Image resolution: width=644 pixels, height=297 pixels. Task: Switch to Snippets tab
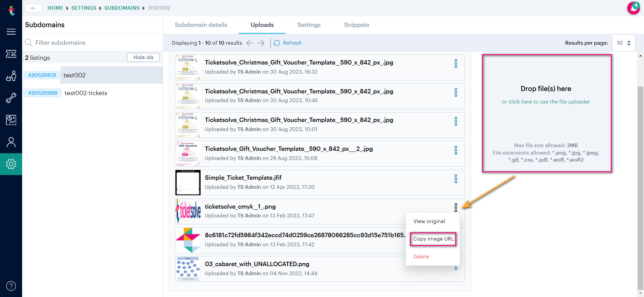(x=357, y=25)
